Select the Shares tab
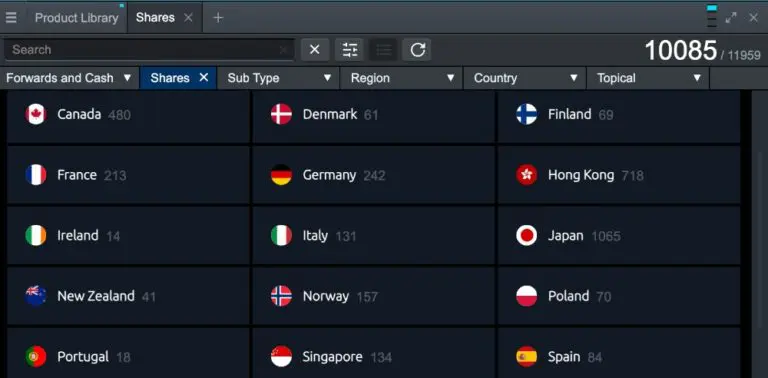 (155, 18)
